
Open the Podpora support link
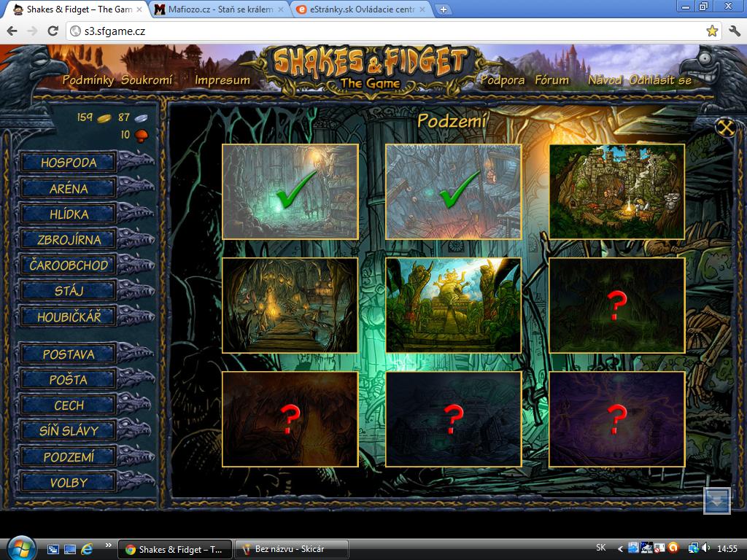(502, 80)
